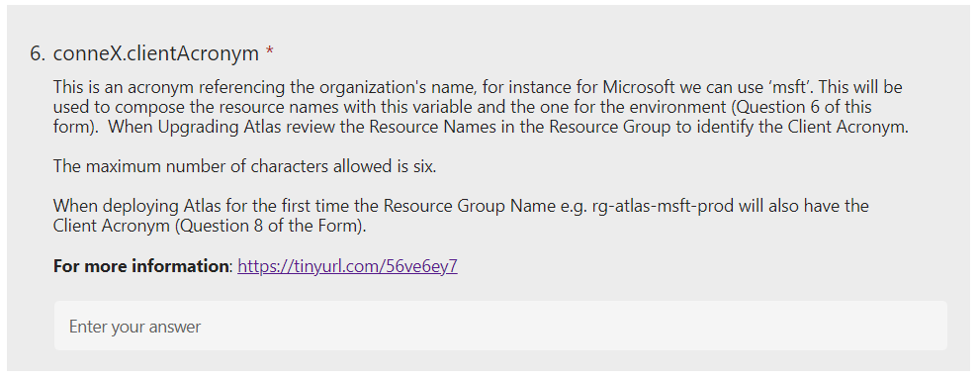Click the maximum characters allowed sentence
Image resolution: width=980 pixels, height=379 pixels.
point(244,166)
